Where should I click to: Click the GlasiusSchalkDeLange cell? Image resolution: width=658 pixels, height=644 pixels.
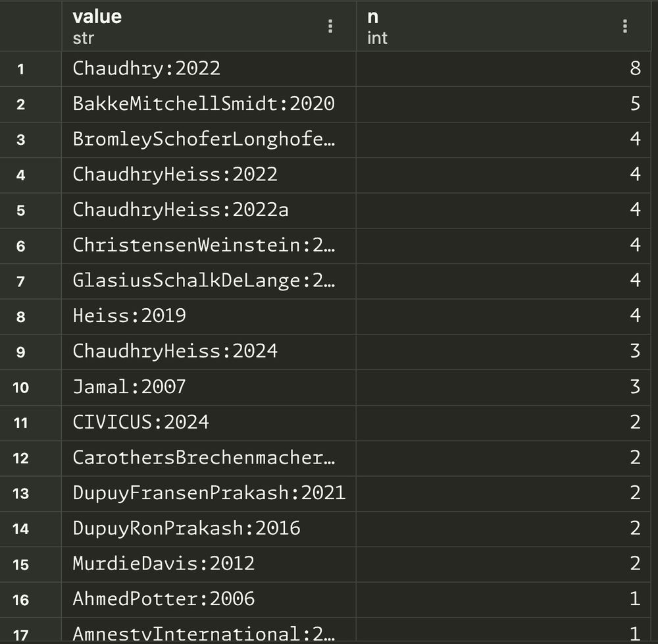[x=209, y=281]
